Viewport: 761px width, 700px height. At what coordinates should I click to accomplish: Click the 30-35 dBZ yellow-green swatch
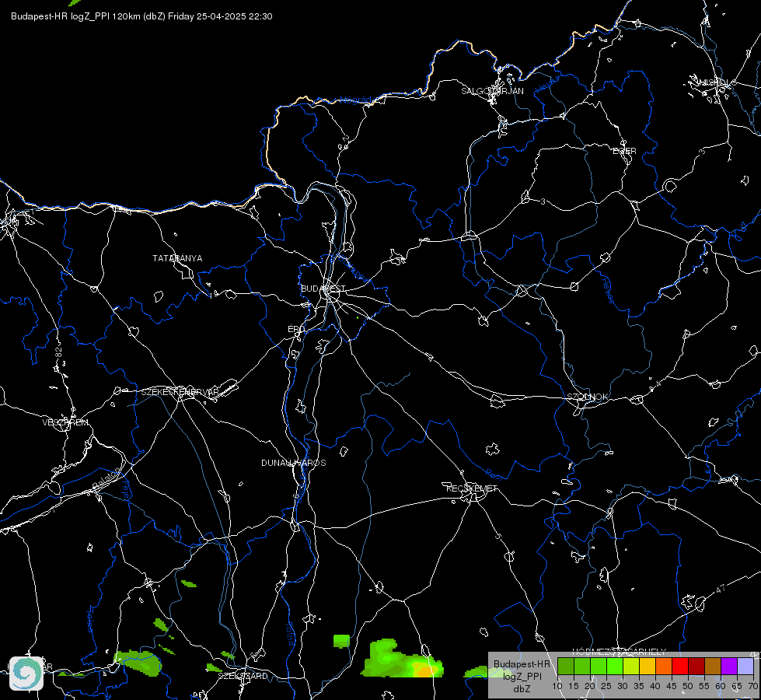(x=631, y=666)
